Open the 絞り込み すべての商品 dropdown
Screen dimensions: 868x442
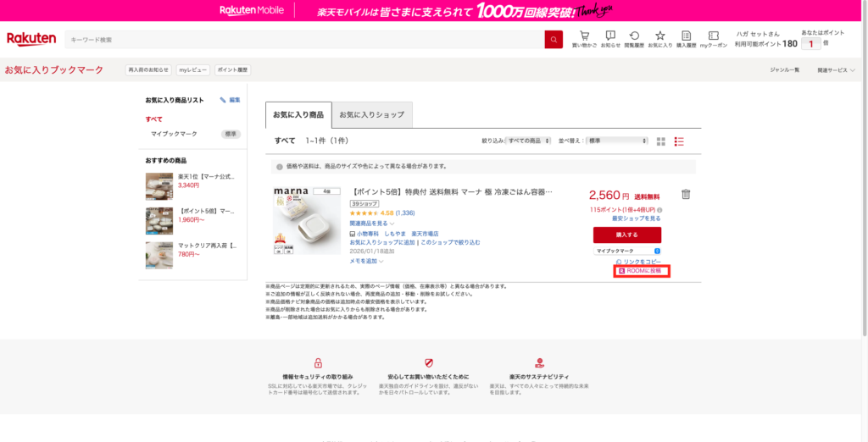click(x=529, y=141)
